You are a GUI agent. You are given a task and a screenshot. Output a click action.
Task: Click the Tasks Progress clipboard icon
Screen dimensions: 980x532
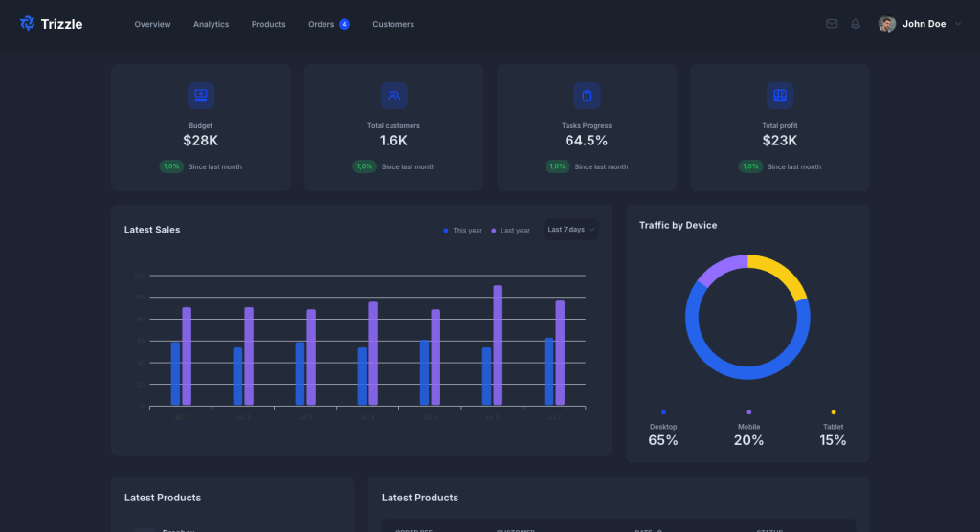pos(587,96)
